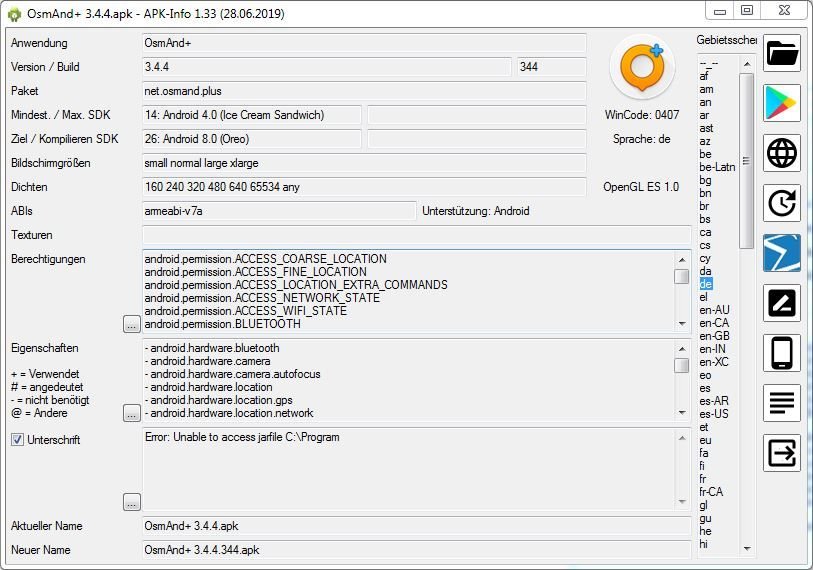Screen dimensions: 813x570
Task: Click the Android APK-Info title bar icon
Action: [15, 14]
